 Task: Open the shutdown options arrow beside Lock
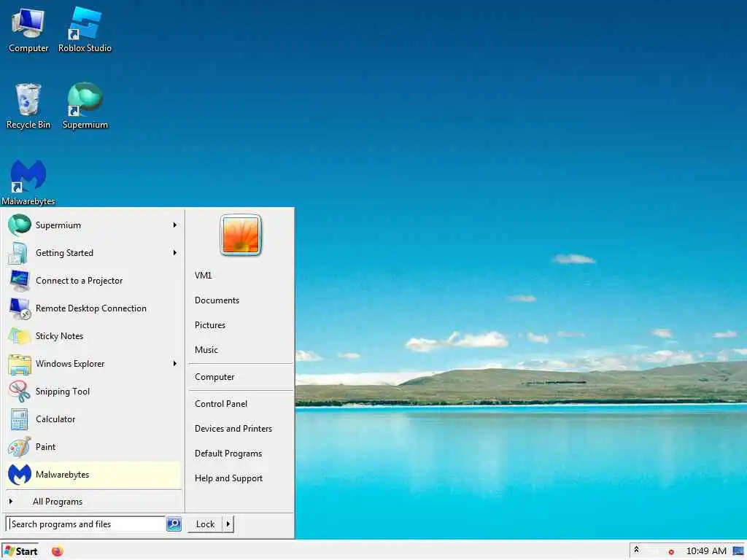coord(228,524)
